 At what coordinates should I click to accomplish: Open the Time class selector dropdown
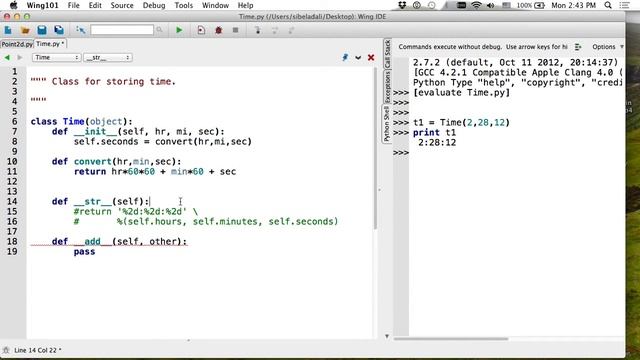click(x=56, y=58)
